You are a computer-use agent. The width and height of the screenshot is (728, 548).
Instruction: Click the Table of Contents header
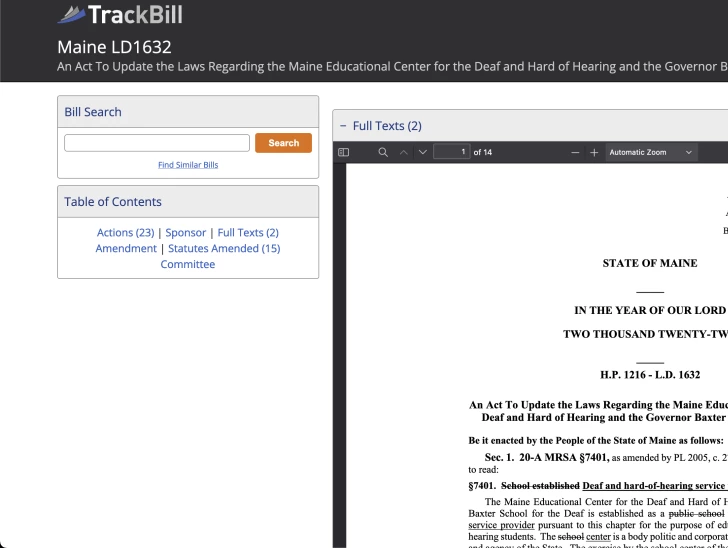tap(113, 201)
